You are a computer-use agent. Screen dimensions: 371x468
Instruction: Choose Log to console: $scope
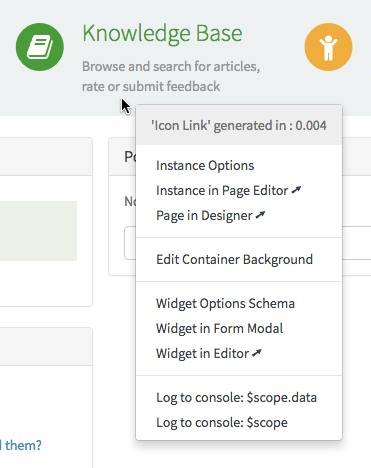tap(222, 423)
